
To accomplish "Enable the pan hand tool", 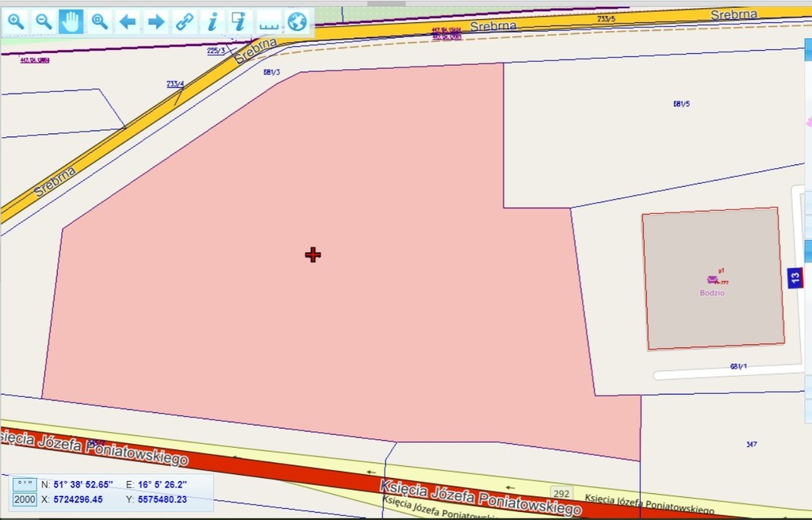I will click(71, 21).
